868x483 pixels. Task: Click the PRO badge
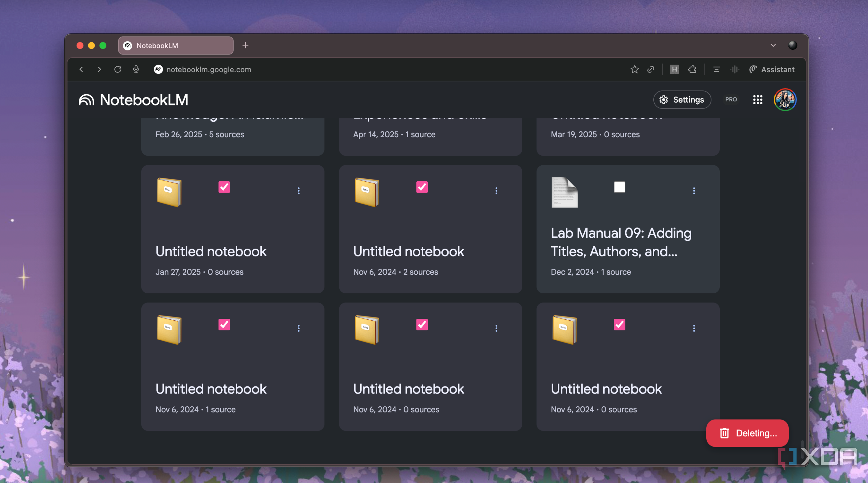[731, 100]
